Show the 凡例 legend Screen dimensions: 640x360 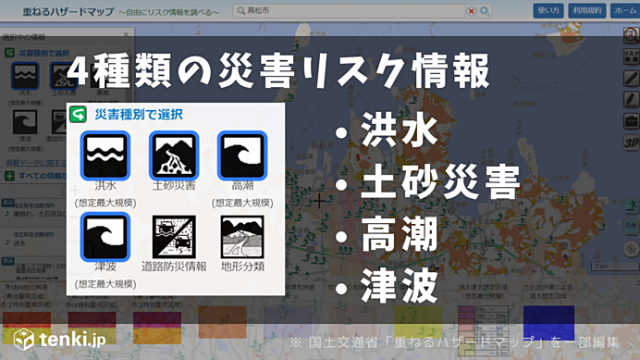pos(631,225)
